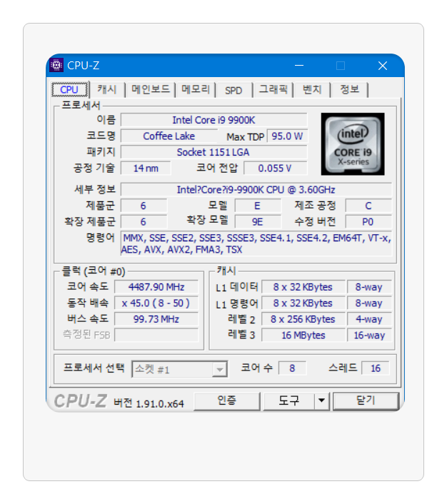The height and width of the screenshot is (504, 447).
Task: Click the L1 명령어 8 x 32 KBytes value
Action: (303, 303)
